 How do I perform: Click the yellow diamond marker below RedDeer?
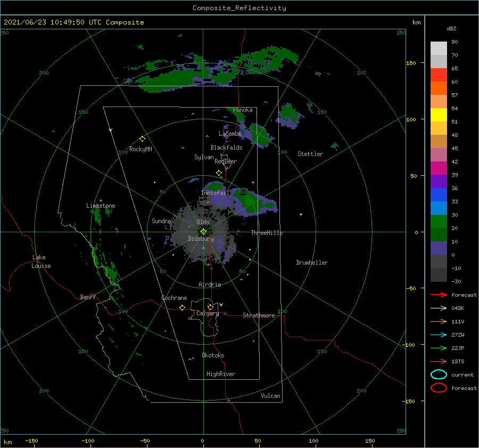coord(219,173)
